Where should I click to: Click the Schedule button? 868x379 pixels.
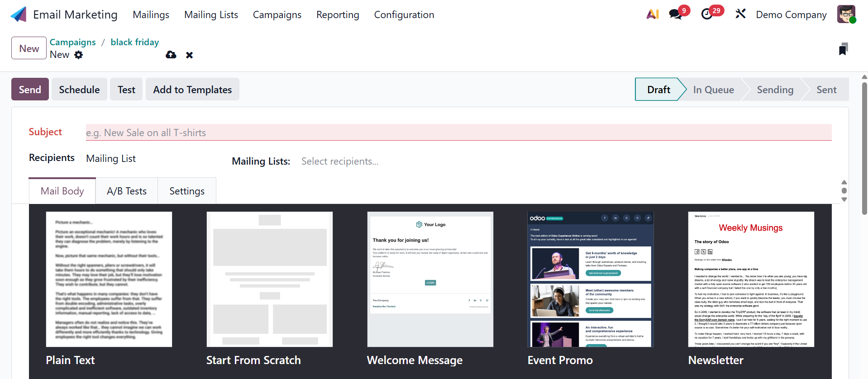(x=79, y=90)
